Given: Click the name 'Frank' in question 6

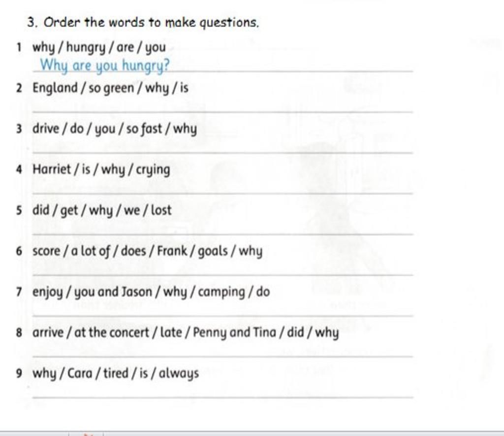Looking at the screenshot, I should coord(172,251).
